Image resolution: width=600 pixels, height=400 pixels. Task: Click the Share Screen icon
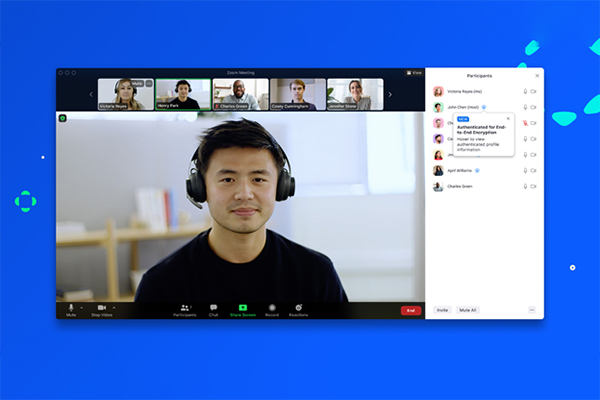click(x=242, y=308)
